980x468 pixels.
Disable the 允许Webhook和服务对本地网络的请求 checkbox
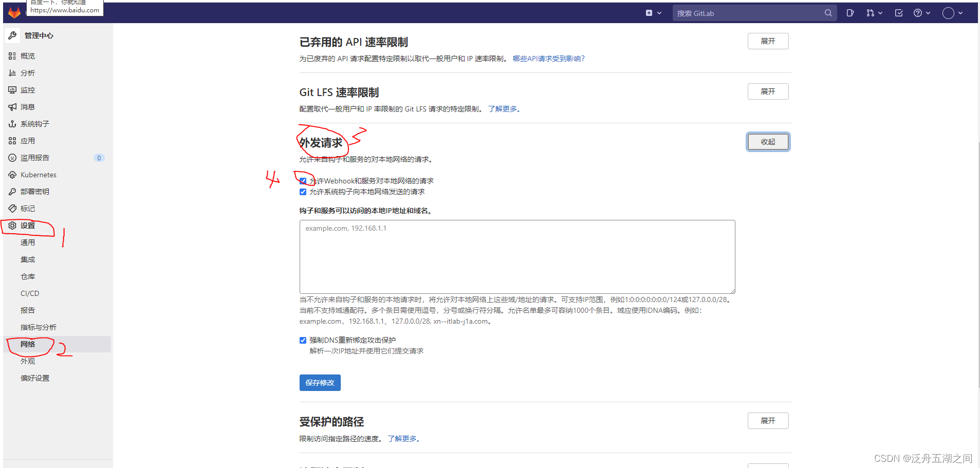click(303, 180)
